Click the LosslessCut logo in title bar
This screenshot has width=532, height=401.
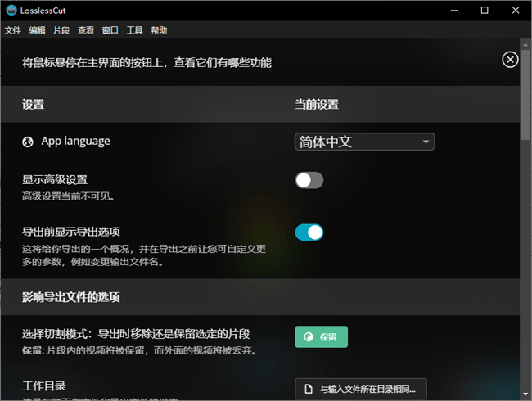point(11,11)
